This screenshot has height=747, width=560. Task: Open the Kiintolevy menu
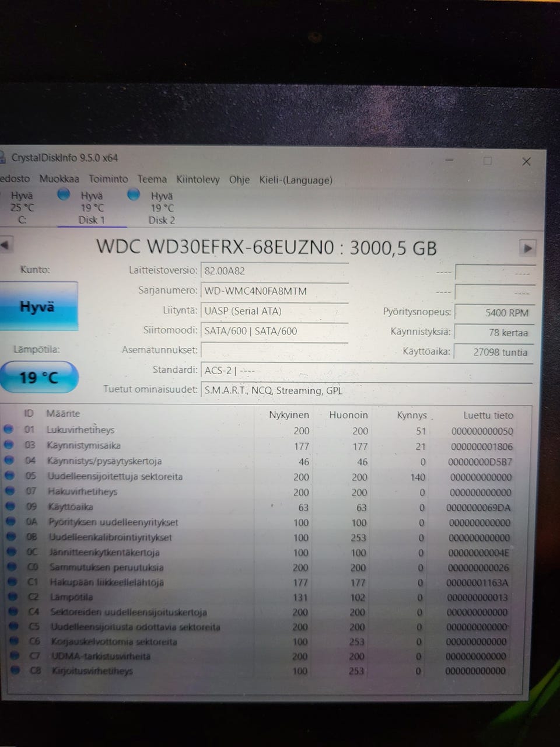pyautogui.click(x=198, y=180)
